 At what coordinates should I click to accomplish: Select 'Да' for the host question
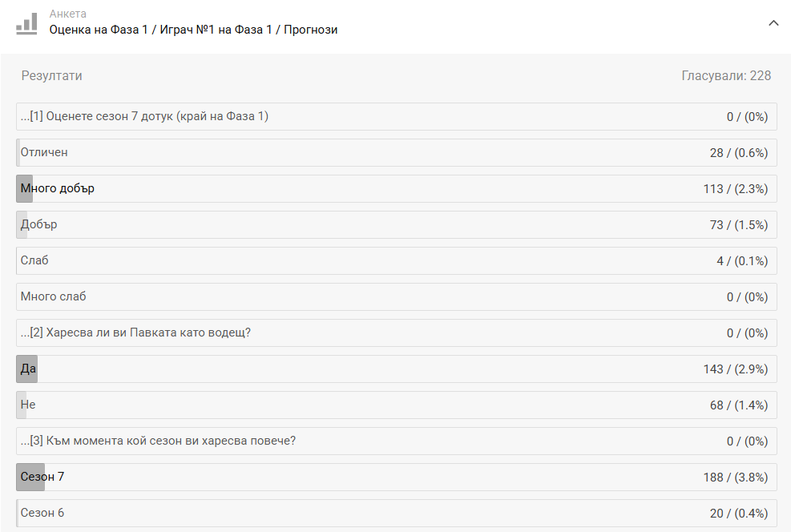click(x=396, y=369)
